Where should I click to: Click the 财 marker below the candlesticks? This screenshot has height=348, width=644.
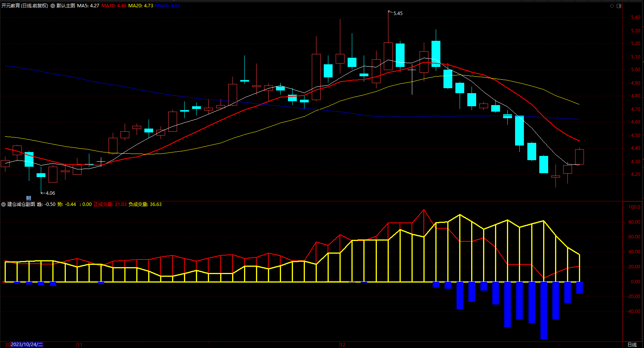click(x=28, y=198)
